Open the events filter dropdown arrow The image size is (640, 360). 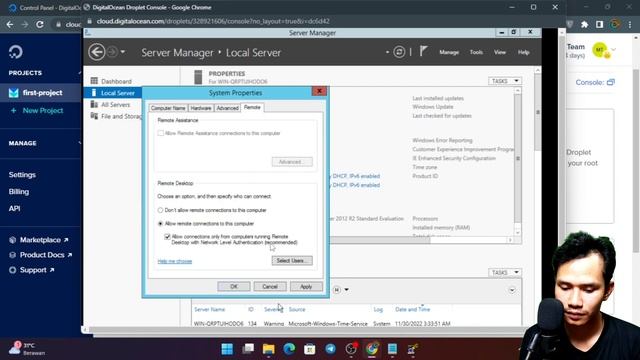(x=347, y=290)
